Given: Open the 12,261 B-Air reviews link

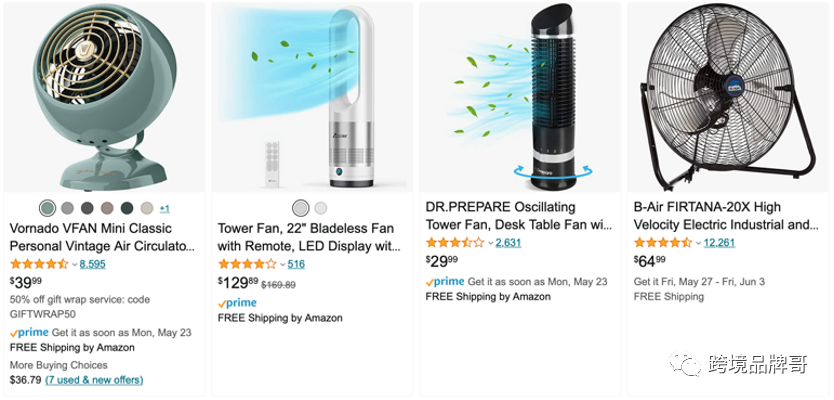Looking at the screenshot, I should click(720, 243).
